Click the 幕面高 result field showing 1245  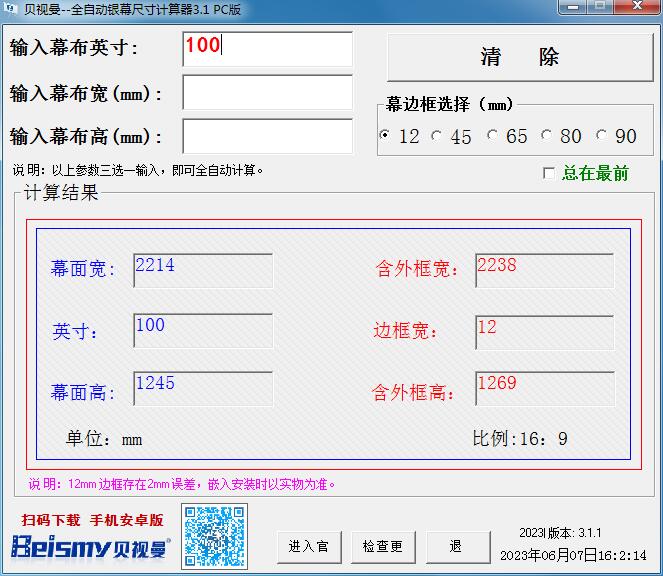pos(203,389)
